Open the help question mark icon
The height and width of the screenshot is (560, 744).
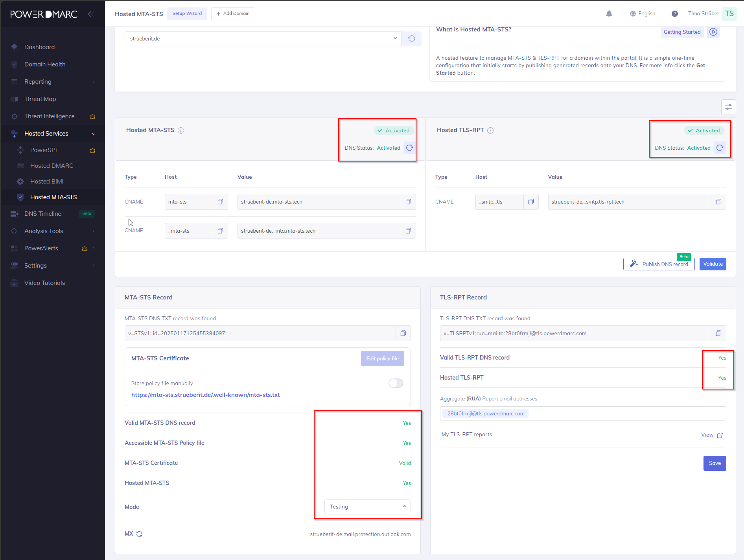pyautogui.click(x=674, y=14)
